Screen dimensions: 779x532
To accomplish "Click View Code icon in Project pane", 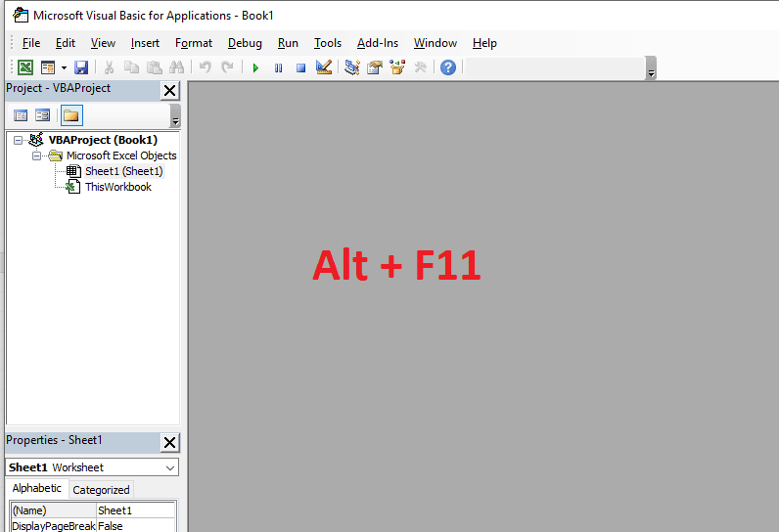I will point(21,115).
